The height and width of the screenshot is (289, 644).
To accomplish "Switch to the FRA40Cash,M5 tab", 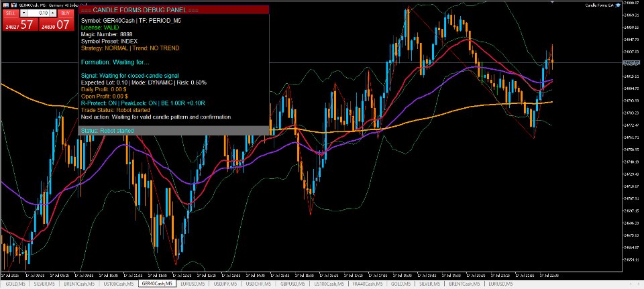I will coord(367,284).
